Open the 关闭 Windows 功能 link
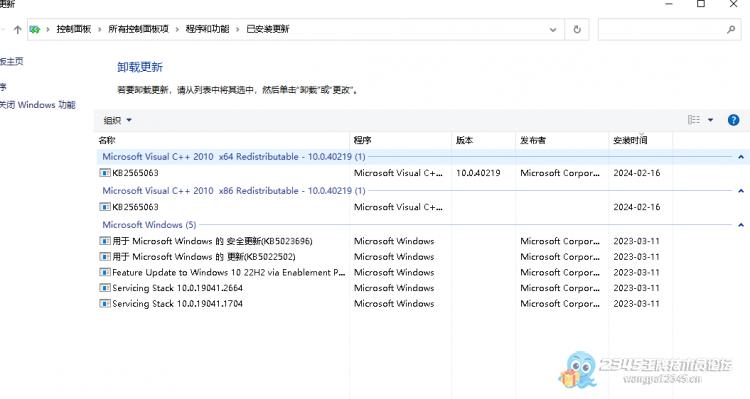The image size is (750, 399). coord(38,105)
